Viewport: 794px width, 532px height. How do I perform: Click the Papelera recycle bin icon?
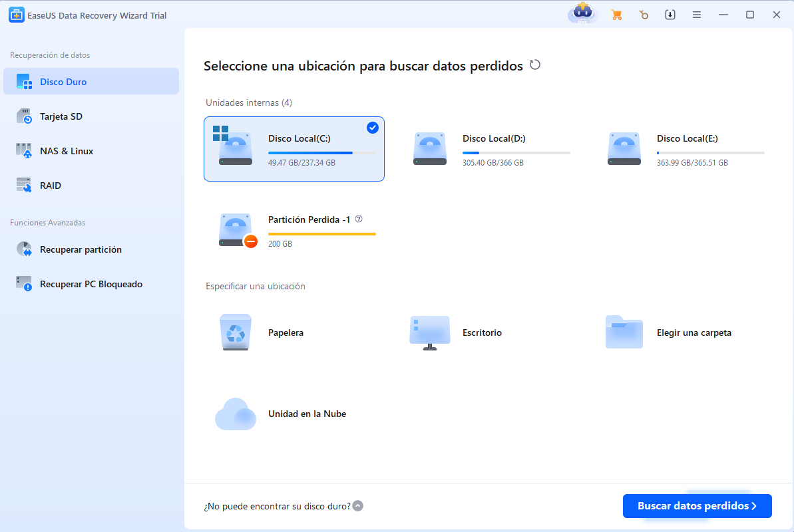point(236,332)
